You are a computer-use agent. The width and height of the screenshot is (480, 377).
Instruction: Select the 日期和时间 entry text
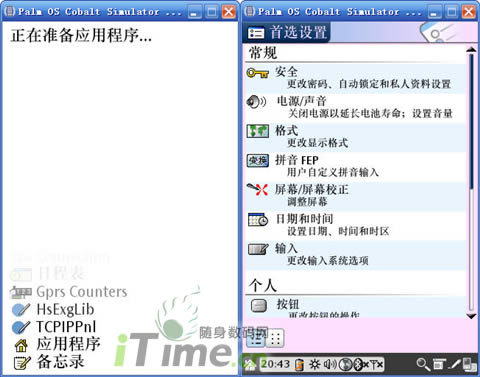[305, 219]
